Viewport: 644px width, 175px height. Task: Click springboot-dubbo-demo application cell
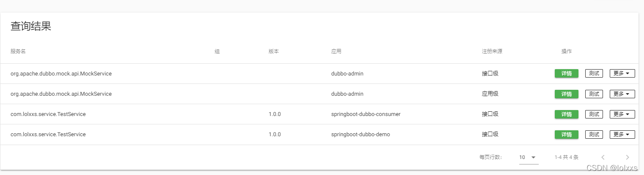coord(360,135)
